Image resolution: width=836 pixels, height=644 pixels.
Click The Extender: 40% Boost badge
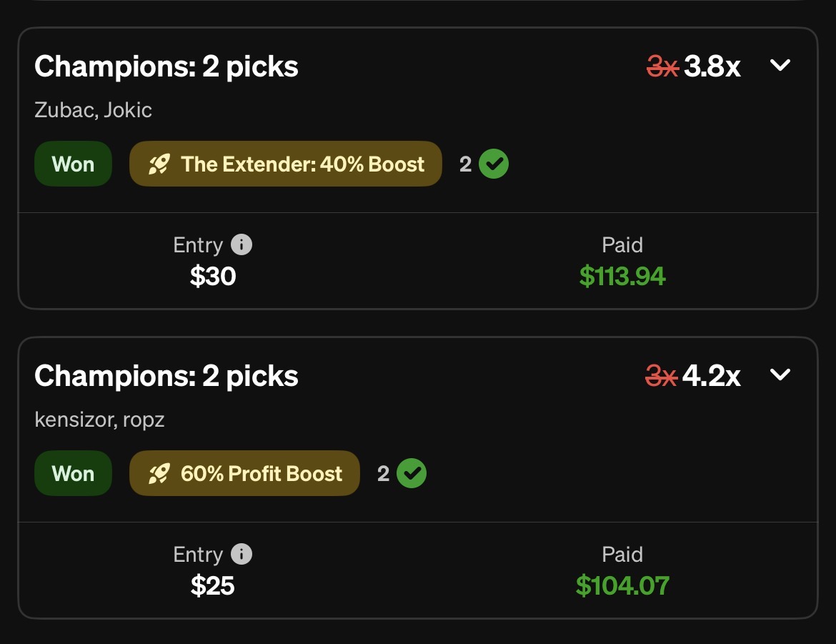tap(286, 164)
